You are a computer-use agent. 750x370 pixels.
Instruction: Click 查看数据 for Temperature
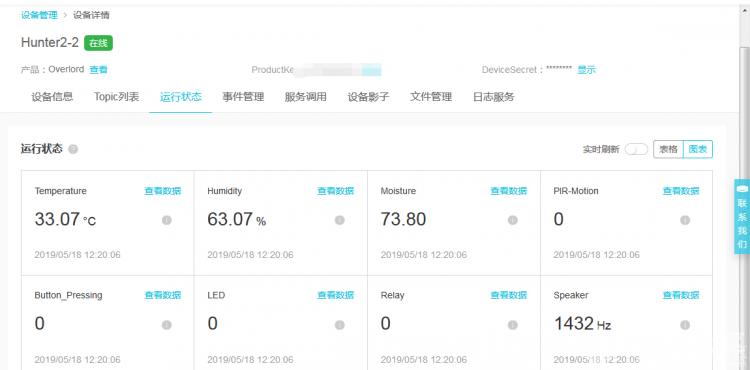pos(163,191)
